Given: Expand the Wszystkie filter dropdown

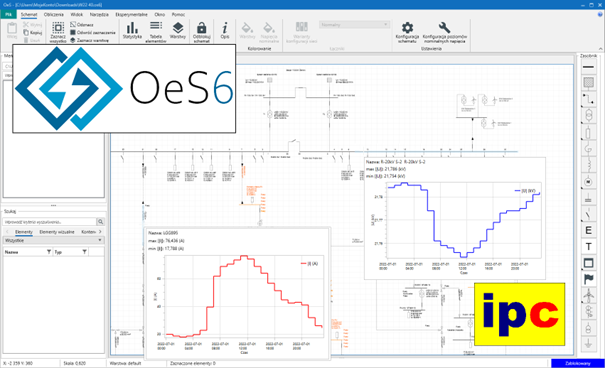Looking at the screenshot, I should [53, 240].
